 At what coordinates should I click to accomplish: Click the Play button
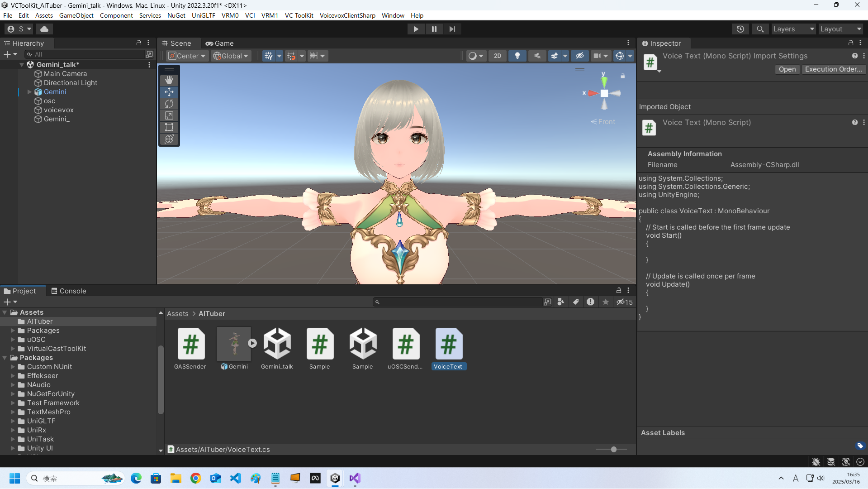(416, 29)
